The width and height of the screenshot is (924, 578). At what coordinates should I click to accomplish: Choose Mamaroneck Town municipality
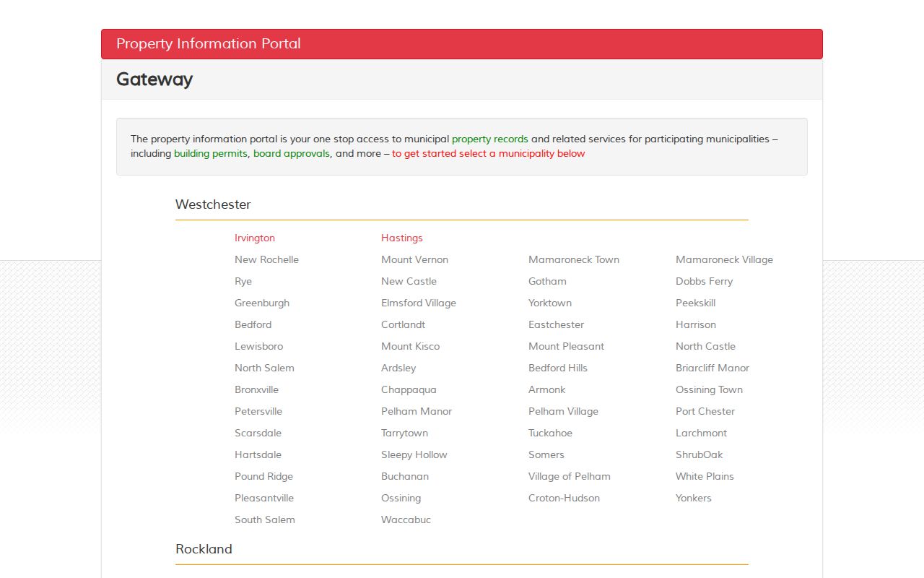click(x=574, y=259)
